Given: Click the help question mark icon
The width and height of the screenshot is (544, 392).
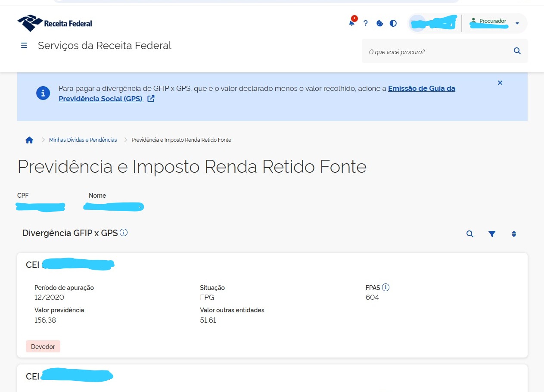Looking at the screenshot, I should tap(366, 23).
